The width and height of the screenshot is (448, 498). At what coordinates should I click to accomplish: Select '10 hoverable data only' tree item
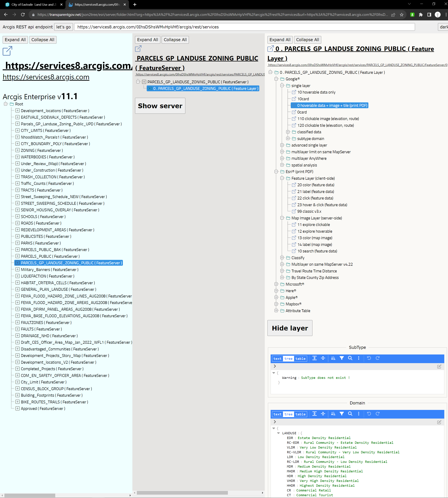click(x=316, y=92)
